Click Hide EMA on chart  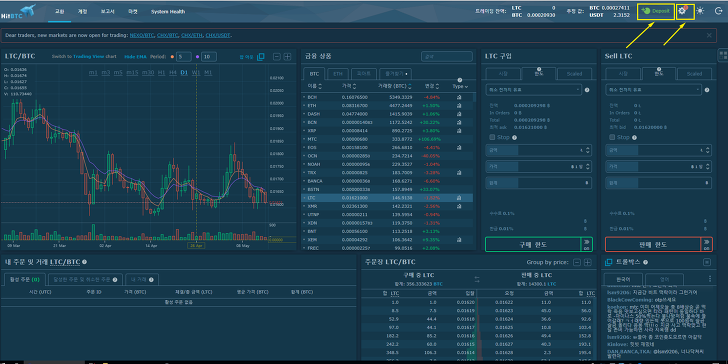pyautogui.click(x=135, y=57)
